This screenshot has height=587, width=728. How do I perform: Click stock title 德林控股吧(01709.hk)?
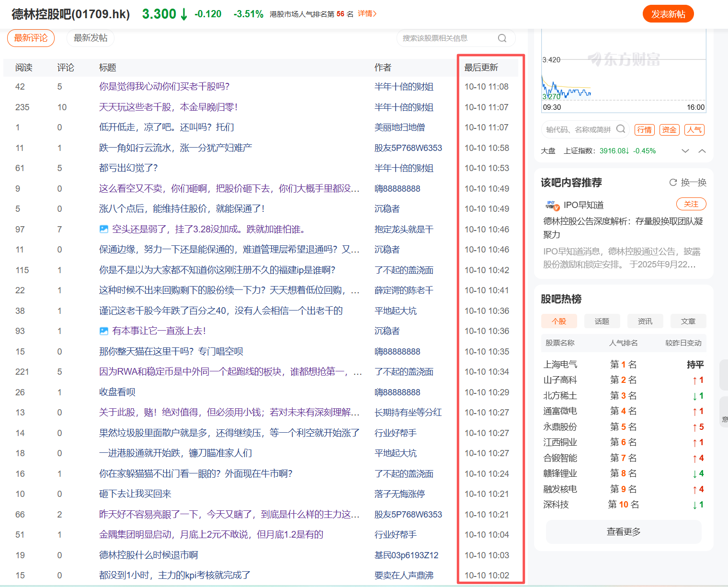coord(70,14)
